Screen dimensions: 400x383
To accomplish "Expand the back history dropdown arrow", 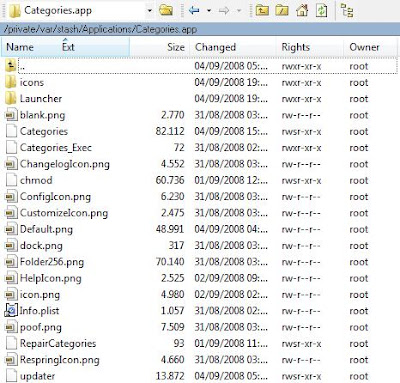I will [209, 11].
